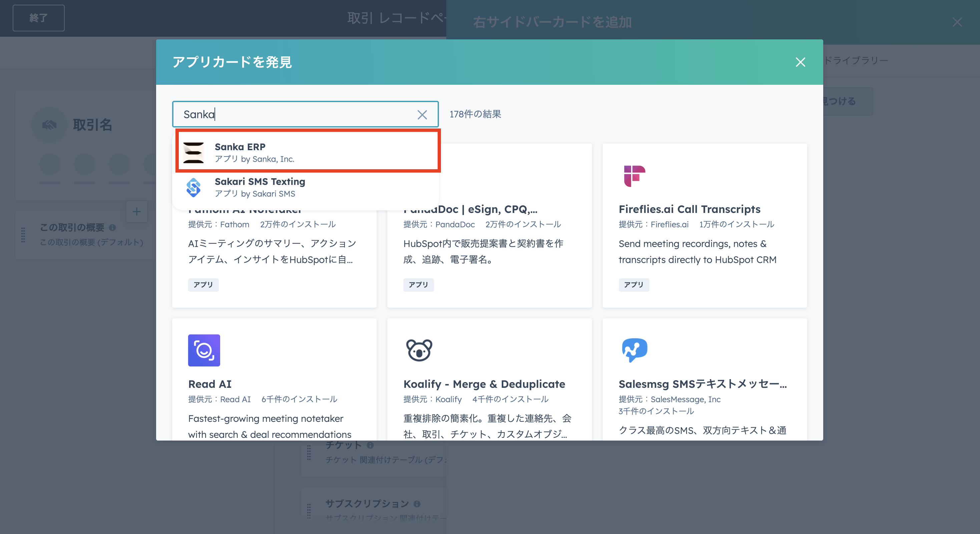Clear the search field with the X icon
This screenshot has width=980, height=534.
pos(422,114)
